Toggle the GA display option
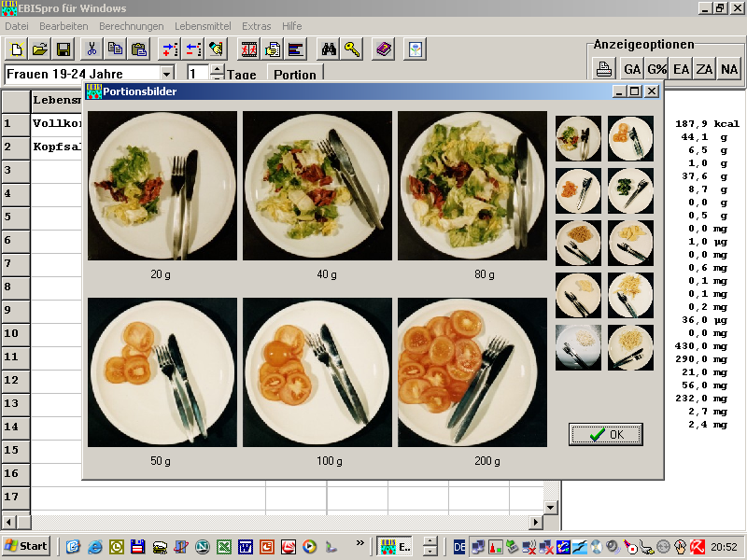The image size is (747, 560). pos(632,69)
